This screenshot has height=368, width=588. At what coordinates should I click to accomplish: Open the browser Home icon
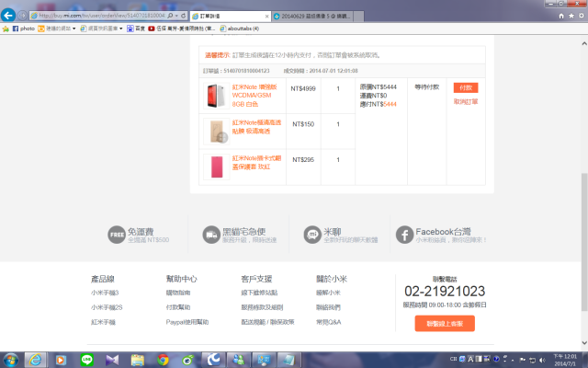(561, 16)
